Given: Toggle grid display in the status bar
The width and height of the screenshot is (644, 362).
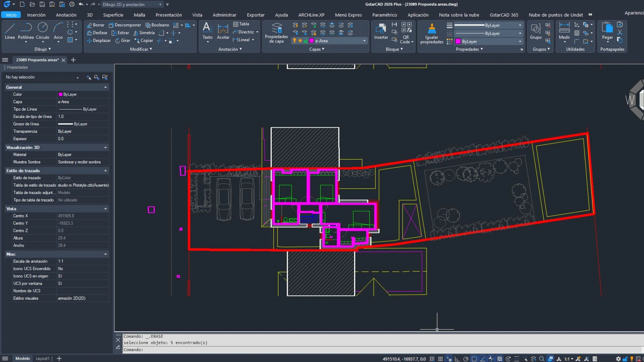Looking at the screenshot, I should click(440, 359).
